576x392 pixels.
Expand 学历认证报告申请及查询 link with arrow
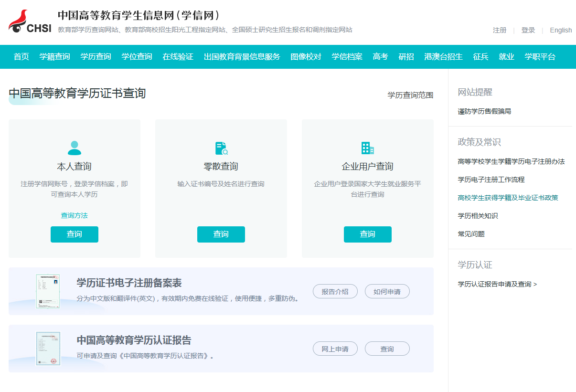click(x=497, y=284)
